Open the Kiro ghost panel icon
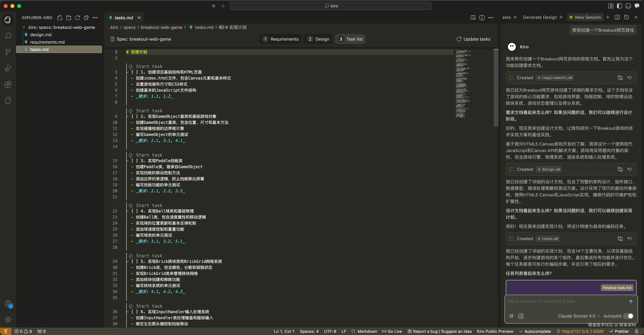Screen dimensions: 644x335 coord(8,101)
